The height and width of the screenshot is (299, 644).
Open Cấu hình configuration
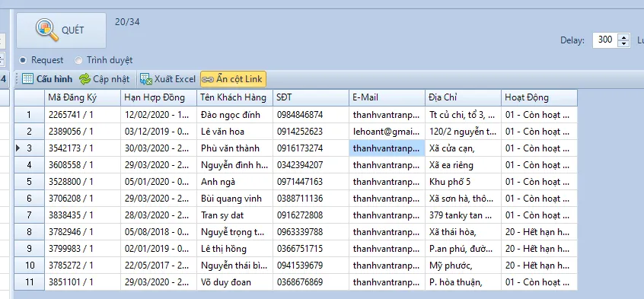point(47,79)
